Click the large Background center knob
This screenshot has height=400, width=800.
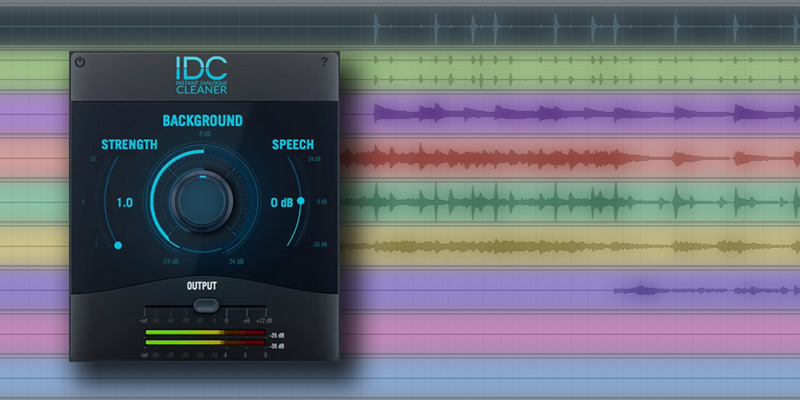[x=202, y=200]
